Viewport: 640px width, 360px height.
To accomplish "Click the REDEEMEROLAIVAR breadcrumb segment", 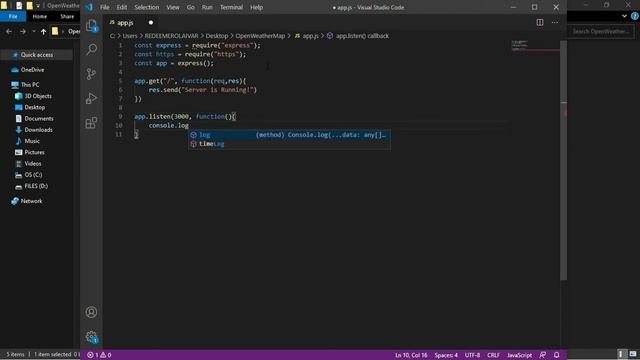I will [x=171, y=36].
